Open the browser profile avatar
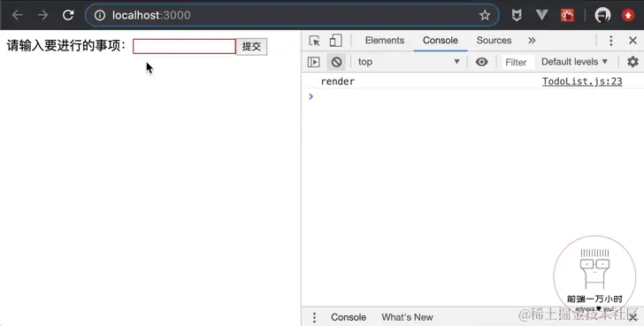Screen dimensions: 644x326 (602, 15)
